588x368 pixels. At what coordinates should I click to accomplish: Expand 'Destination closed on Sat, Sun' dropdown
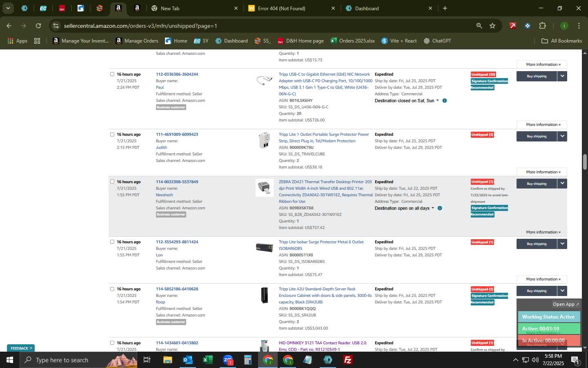(x=407, y=101)
